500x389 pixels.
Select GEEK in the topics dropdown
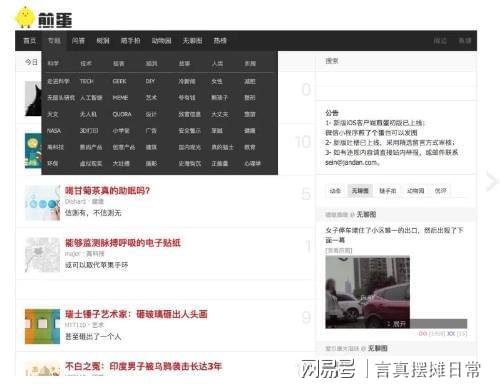tap(119, 81)
